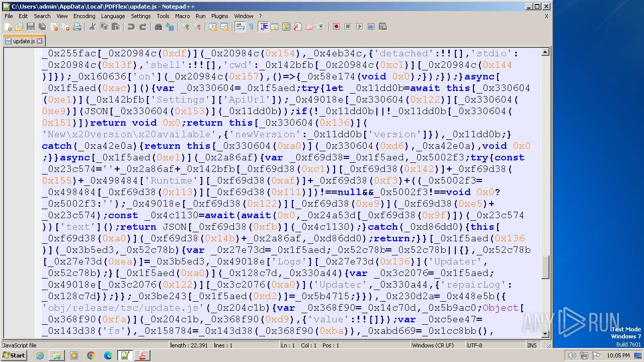Open the Windows Start button
The width and height of the screenshot is (644, 362).
click(x=14, y=355)
